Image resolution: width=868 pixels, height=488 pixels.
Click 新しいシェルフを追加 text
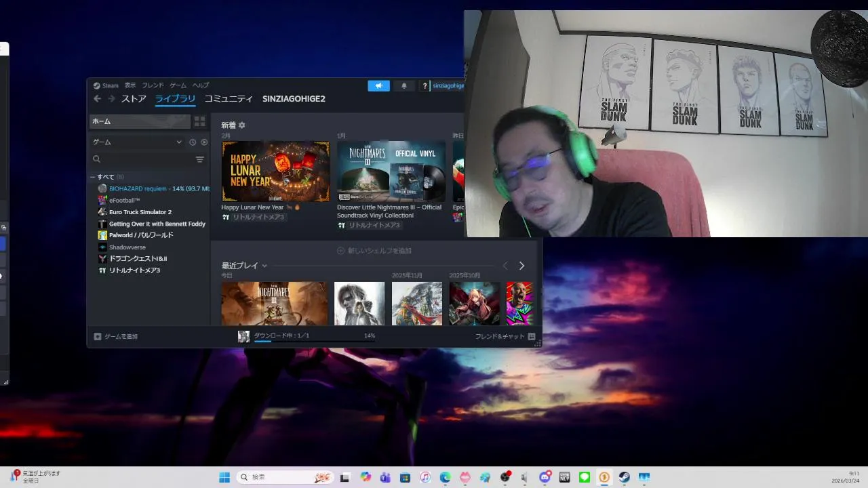[380, 251]
